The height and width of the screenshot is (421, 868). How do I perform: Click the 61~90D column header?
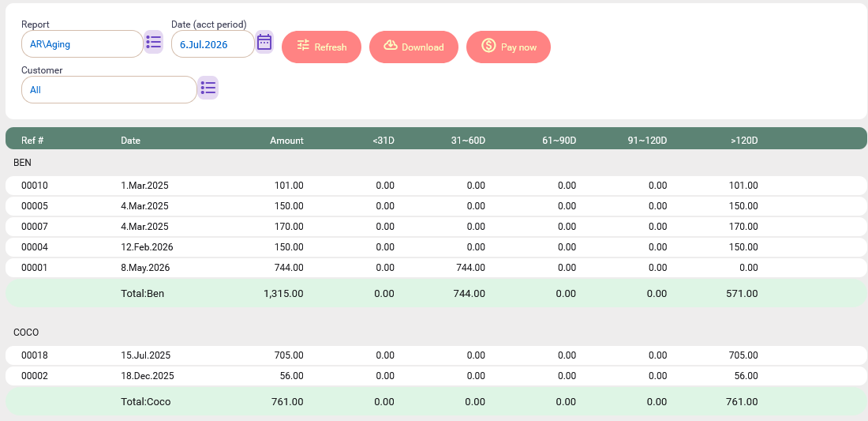pyautogui.click(x=559, y=141)
